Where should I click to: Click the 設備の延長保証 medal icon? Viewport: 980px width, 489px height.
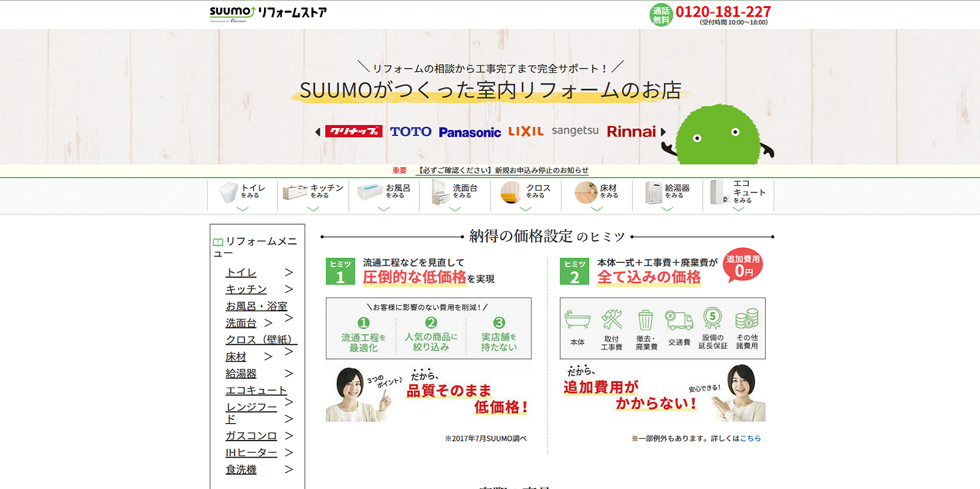pos(712,318)
